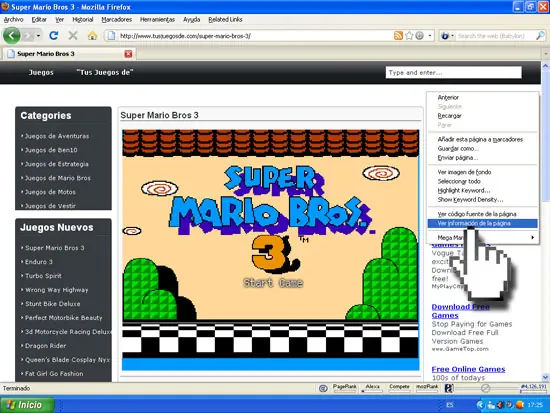Open Stunt Bike Deluxe game link
Image resolution: width=550 pixels, height=413 pixels.
[53, 304]
